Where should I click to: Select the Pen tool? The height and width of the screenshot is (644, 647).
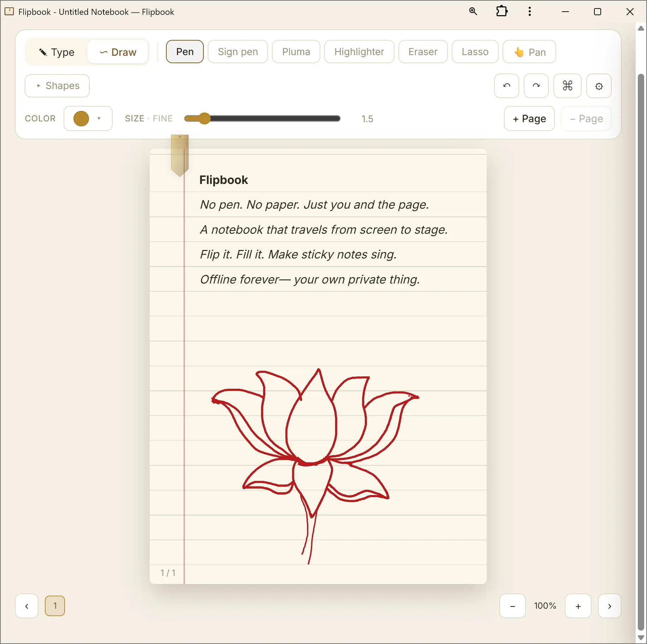pos(185,52)
